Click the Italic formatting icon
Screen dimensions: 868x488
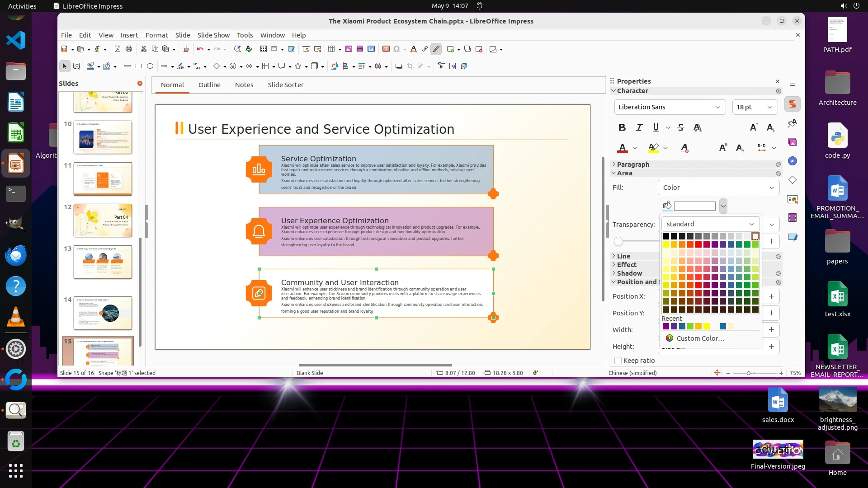639,127
